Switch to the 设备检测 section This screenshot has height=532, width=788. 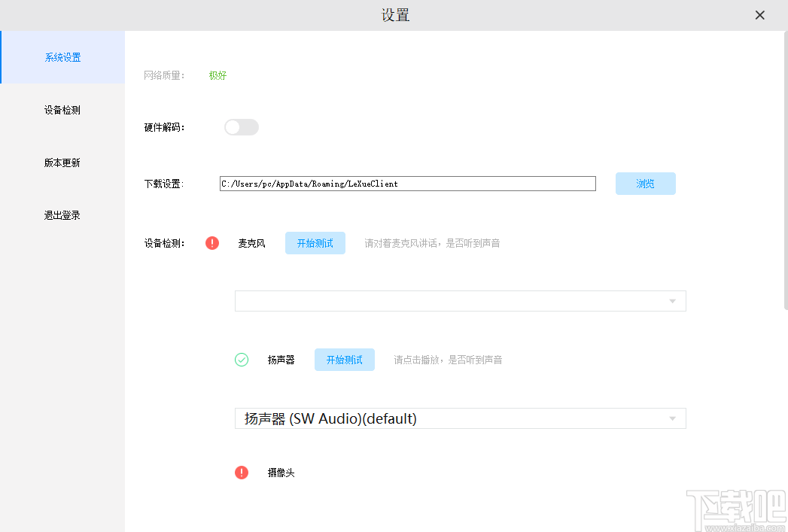tap(62, 109)
